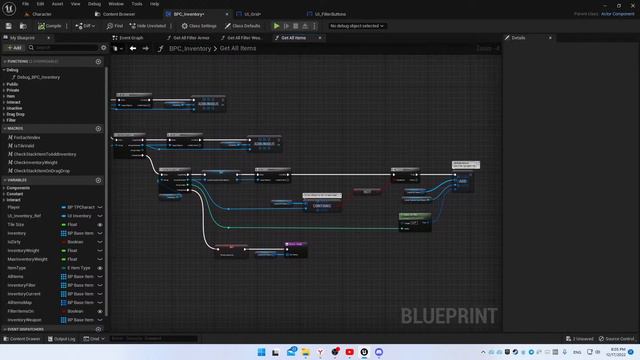
Task: Expand the Components variables category
Action: [x=4, y=188]
